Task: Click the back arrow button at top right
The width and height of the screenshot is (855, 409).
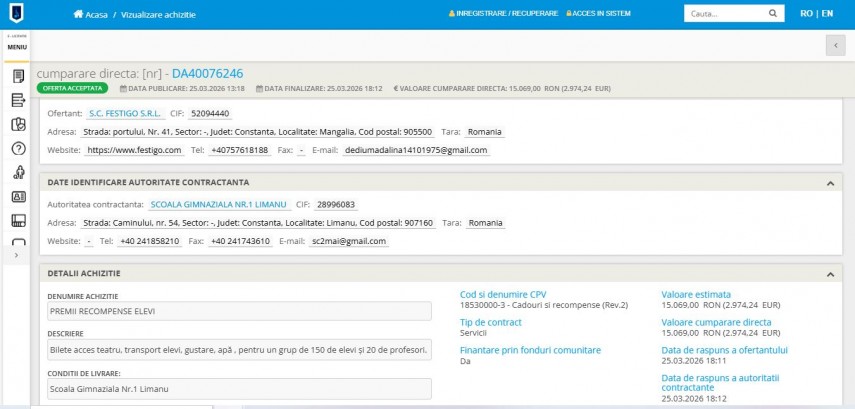Action: coord(835,45)
